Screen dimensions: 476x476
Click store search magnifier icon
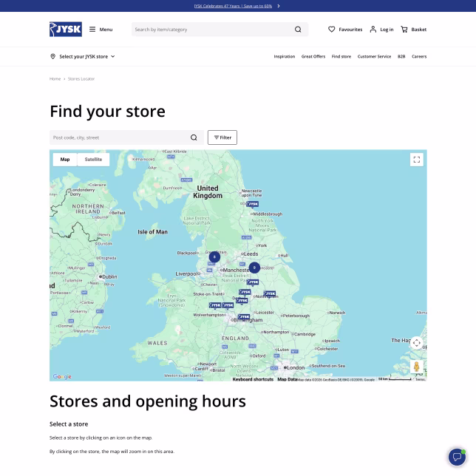click(x=194, y=137)
